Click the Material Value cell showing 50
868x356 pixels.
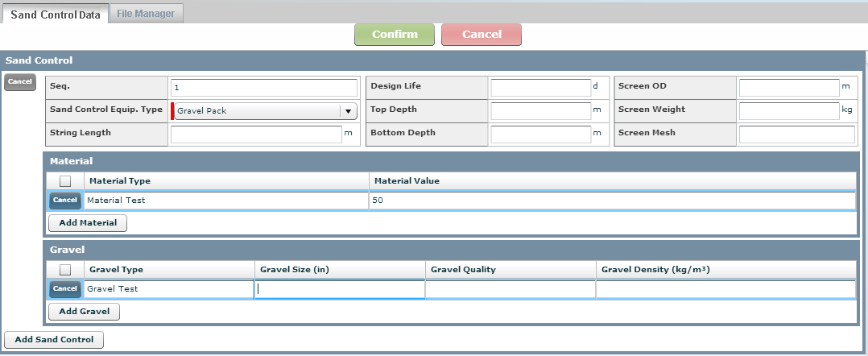(612, 201)
